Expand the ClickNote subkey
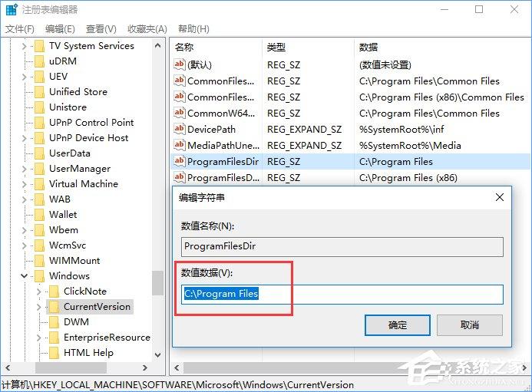Viewport: 532px width, 392px height. coord(38,292)
